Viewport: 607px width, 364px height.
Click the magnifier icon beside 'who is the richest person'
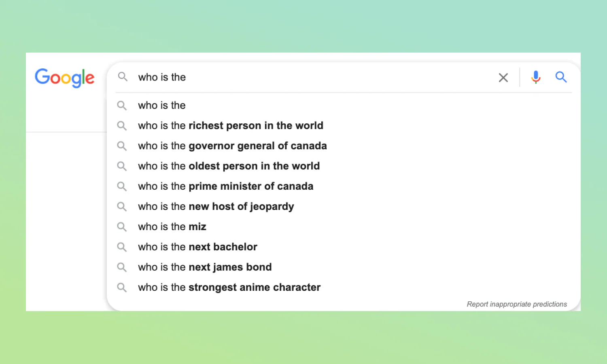(122, 125)
